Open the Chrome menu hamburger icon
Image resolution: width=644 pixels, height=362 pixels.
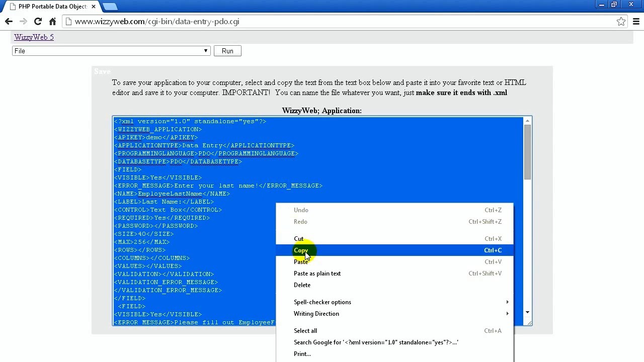pos(636,22)
